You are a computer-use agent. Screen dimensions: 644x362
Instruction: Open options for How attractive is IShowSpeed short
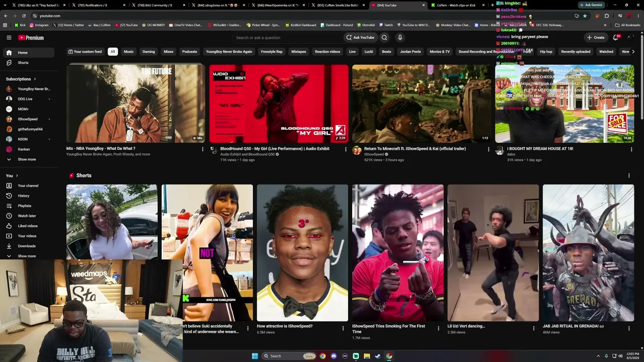pyautogui.click(x=343, y=328)
